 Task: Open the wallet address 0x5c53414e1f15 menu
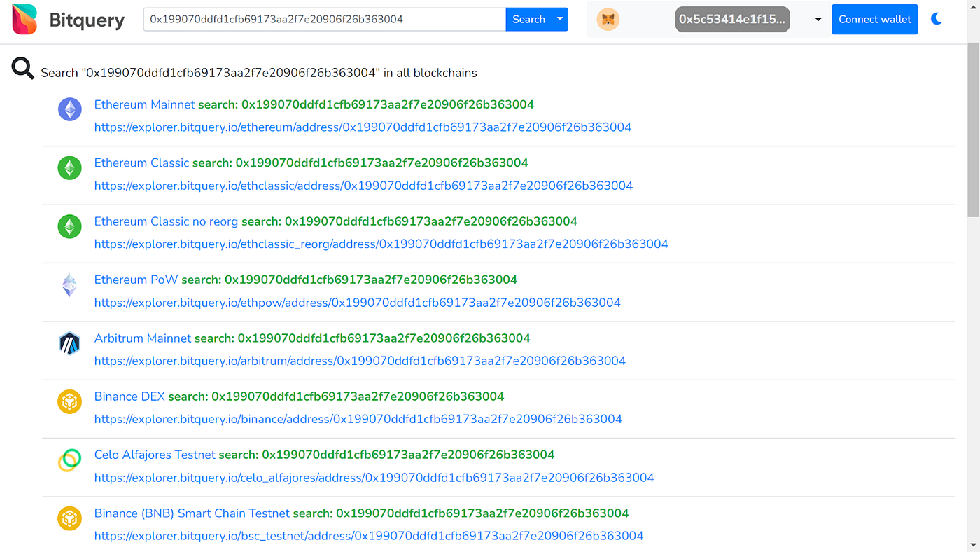(732, 19)
